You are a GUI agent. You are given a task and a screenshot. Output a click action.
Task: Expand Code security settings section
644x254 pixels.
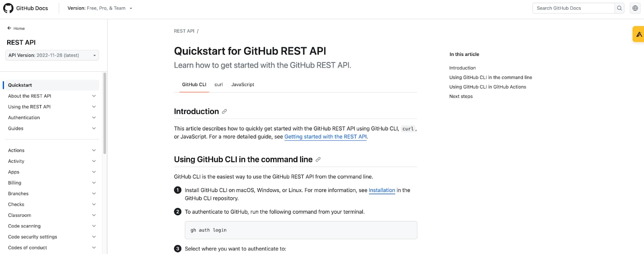[94, 237]
